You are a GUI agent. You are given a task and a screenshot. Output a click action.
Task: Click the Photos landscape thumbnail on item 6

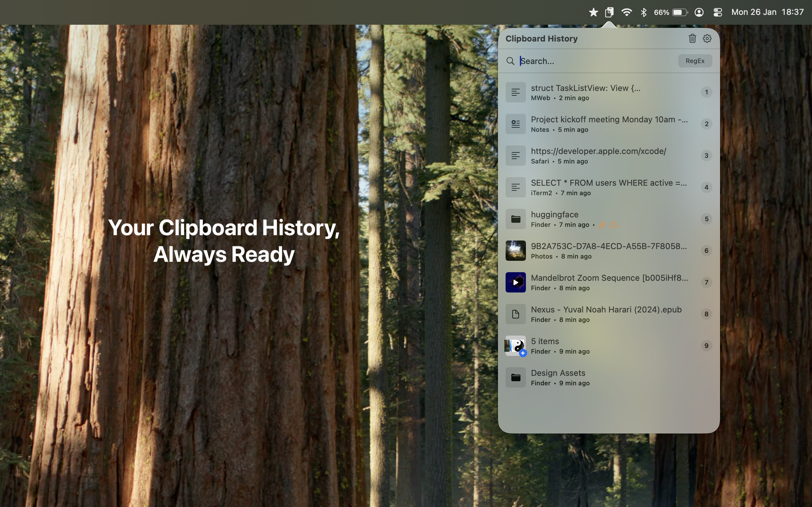515,250
